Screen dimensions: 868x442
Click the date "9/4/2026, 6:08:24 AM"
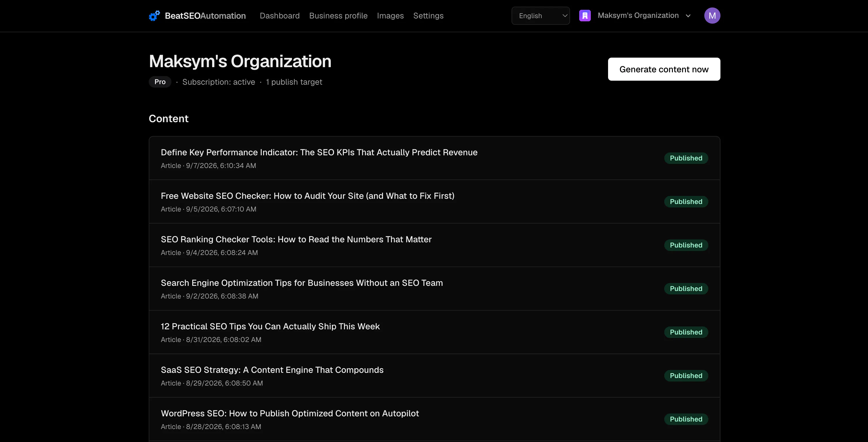[x=222, y=252]
